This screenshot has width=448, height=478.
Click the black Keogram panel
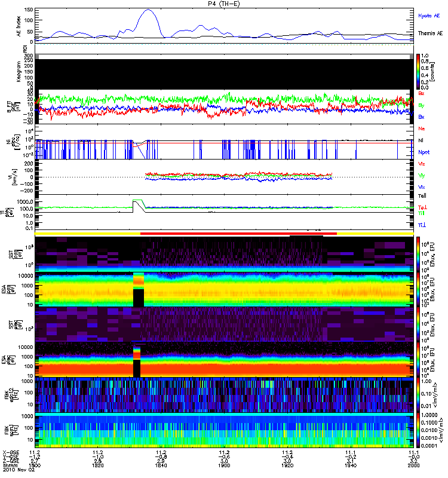(224, 74)
